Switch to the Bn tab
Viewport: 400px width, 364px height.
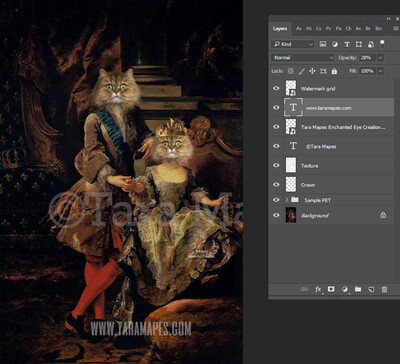379,29
